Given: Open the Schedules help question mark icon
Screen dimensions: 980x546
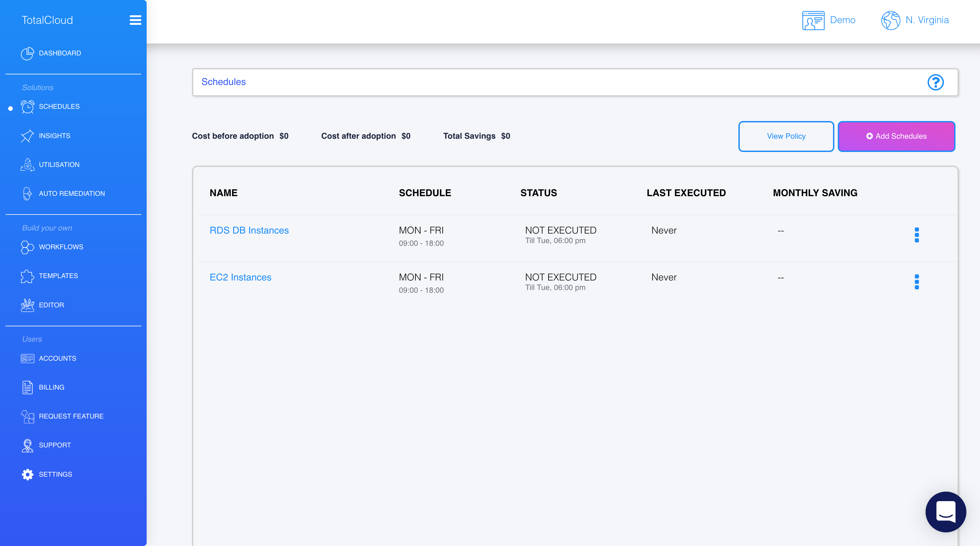Looking at the screenshot, I should pyautogui.click(x=935, y=82).
